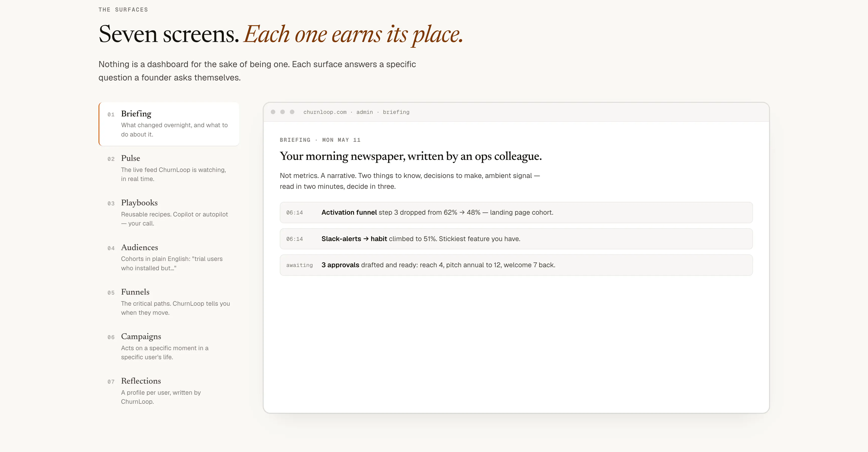This screenshot has height=452, width=868.
Task: Click the 06:14 timestamp in Activation funnel row
Action: [295, 213]
